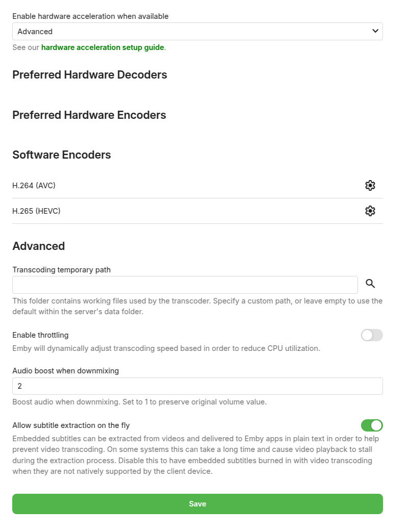Click the Transcoding temporary path field

pos(185,284)
